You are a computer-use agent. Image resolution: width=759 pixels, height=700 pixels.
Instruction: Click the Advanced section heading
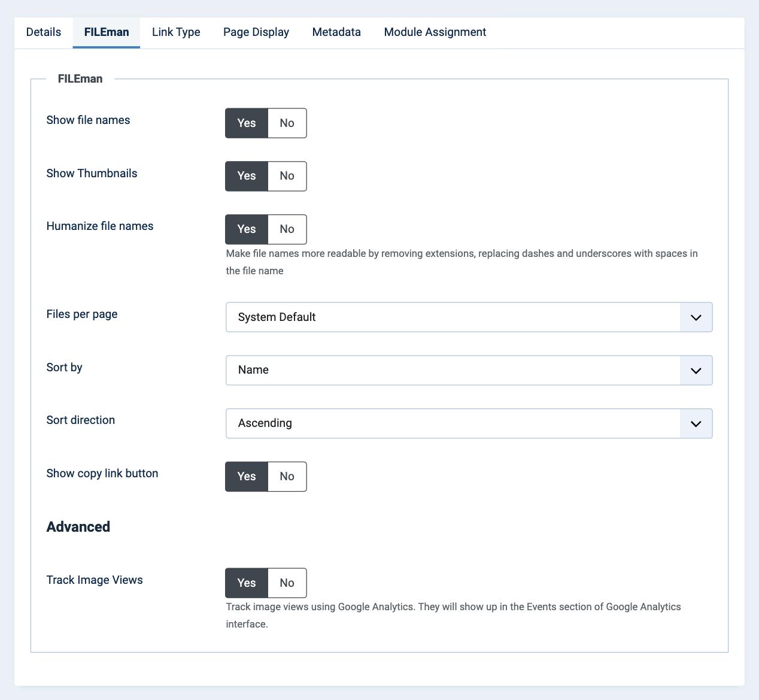click(78, 527)
